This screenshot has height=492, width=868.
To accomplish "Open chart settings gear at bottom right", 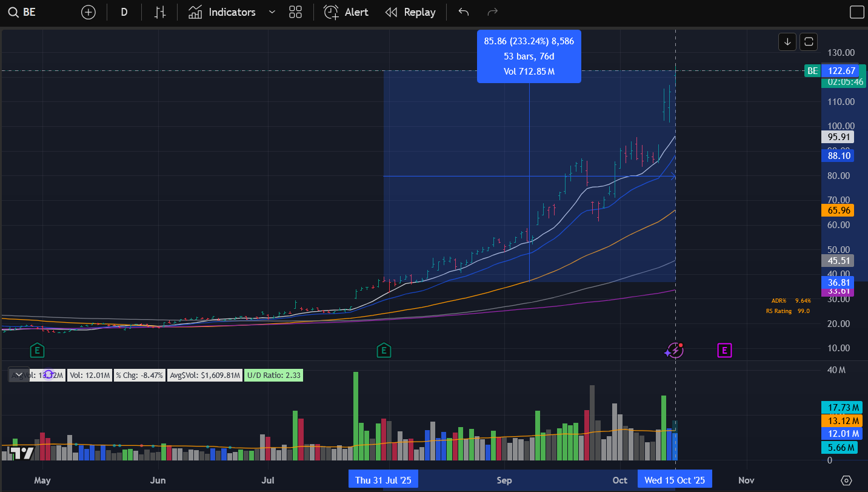I will [x=847, y=480].
